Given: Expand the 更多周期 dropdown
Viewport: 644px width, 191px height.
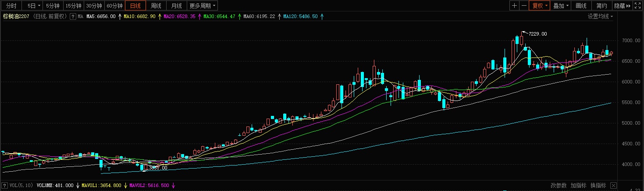Looking at the screenshot, I should (x=203, y=6).
